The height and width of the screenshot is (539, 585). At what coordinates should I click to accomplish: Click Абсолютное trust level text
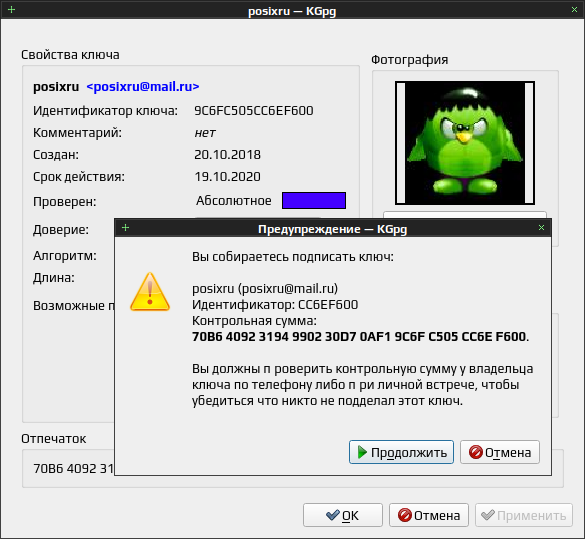[x=234, y=201]
